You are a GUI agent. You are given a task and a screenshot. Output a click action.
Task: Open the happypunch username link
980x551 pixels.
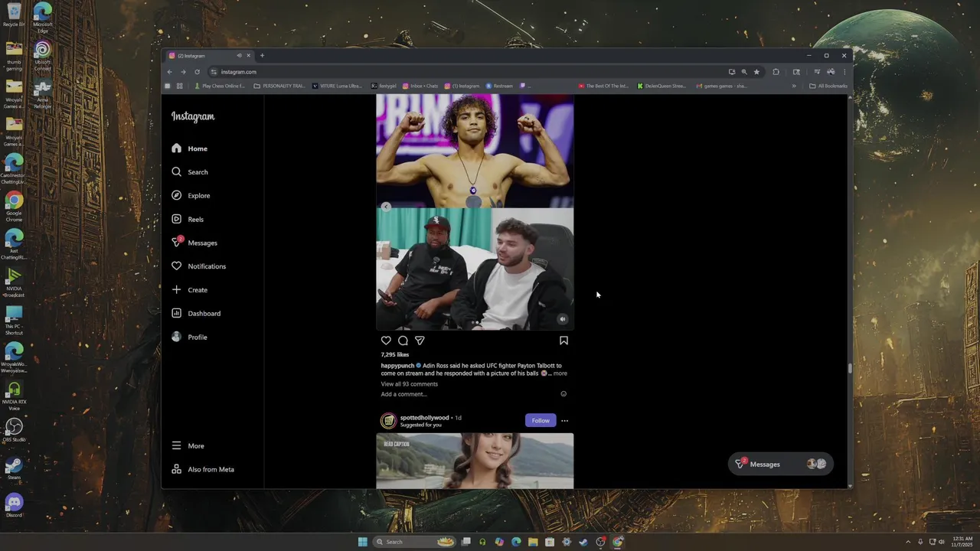pos(397,366)
